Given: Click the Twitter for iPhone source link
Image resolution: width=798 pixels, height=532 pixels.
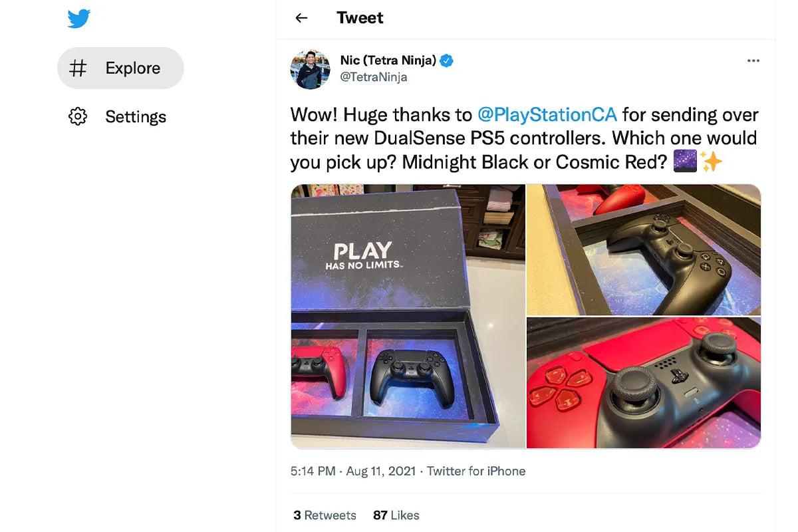Looking at the screenshot, I should click(x=476, y=471).
